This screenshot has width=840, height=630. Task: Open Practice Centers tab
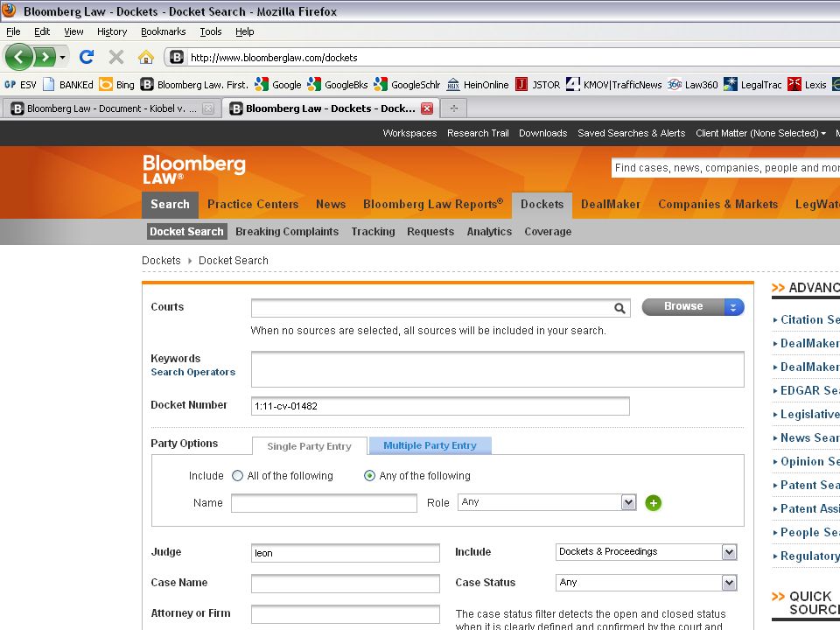[x=253, y=205]
